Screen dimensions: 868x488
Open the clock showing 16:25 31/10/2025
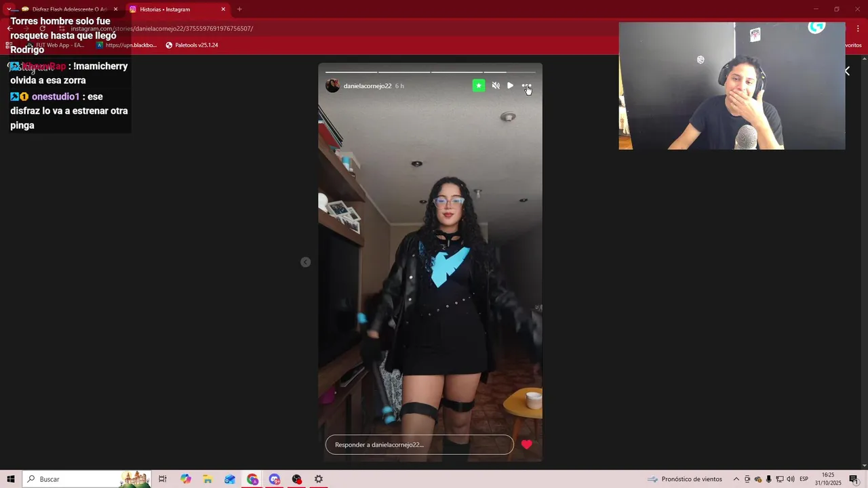828,479
